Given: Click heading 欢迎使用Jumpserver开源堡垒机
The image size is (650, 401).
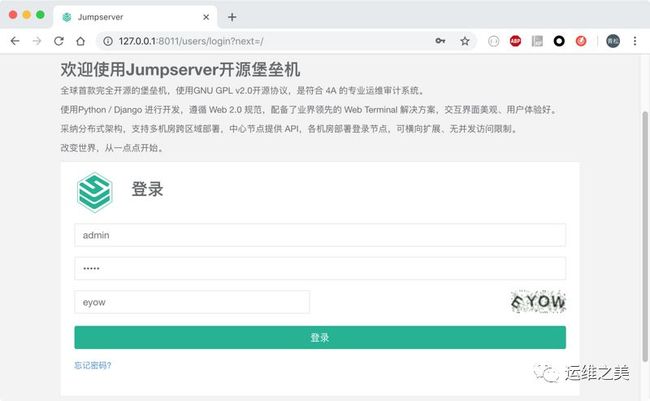Looking at the screenshot, I should click(x=180, y=69).
